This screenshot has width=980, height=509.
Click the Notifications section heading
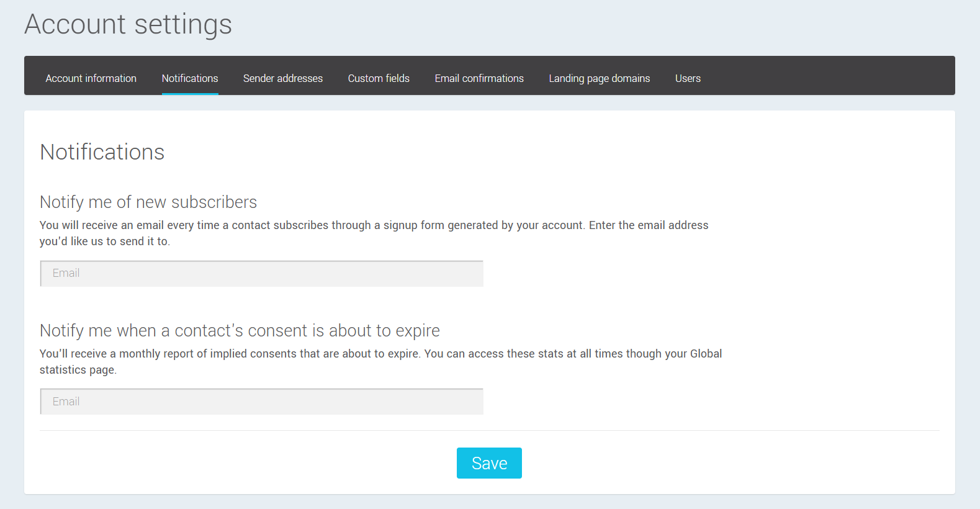102,152
